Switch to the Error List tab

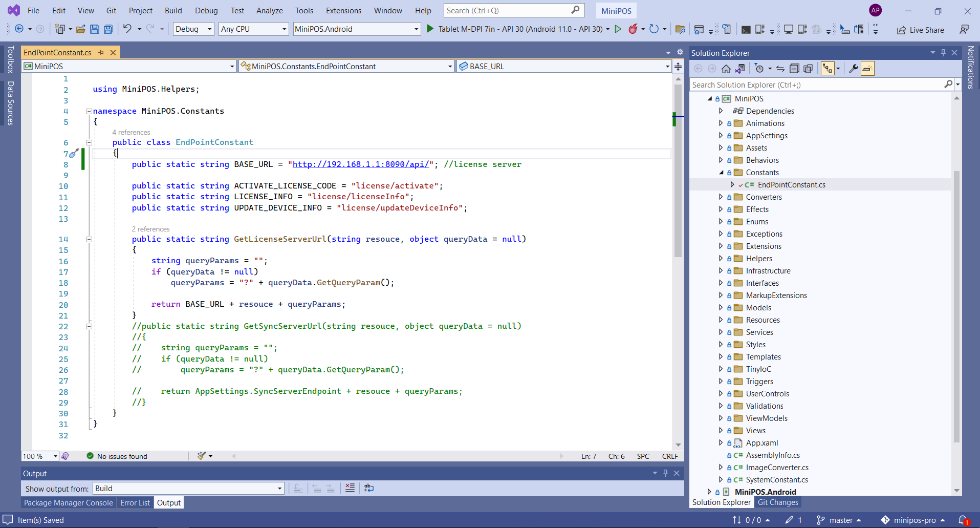[135, 503]
